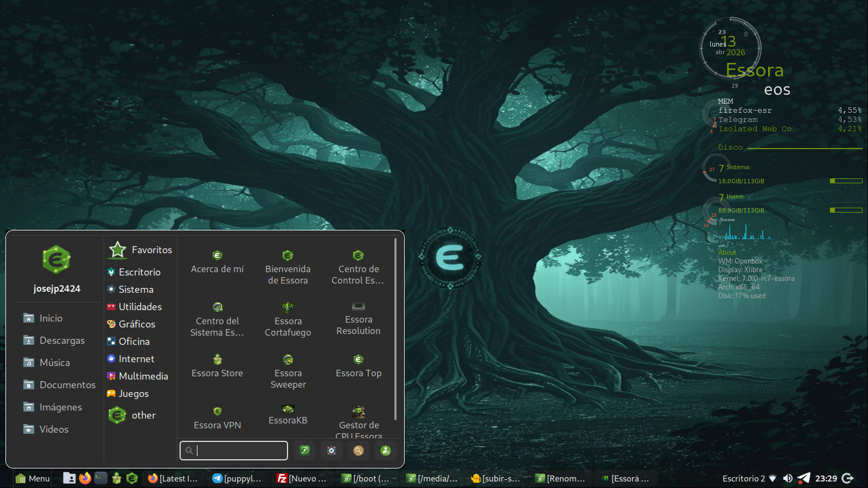
Task: Open Acerca de mí app
Action: (217, 262)
